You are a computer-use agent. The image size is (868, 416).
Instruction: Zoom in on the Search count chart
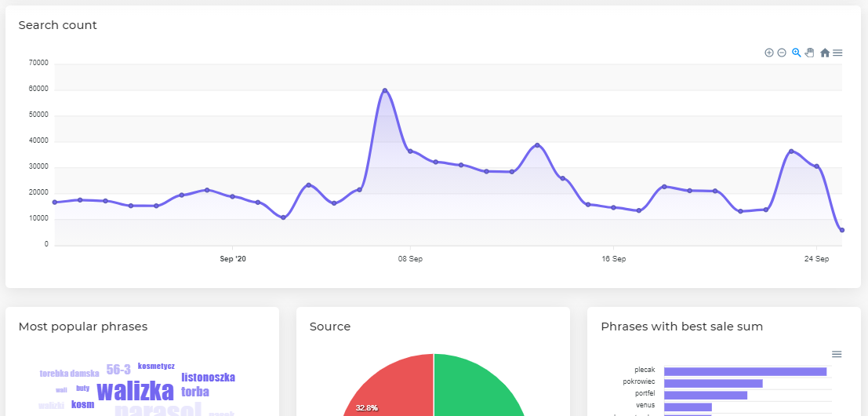tap(769, 53)
